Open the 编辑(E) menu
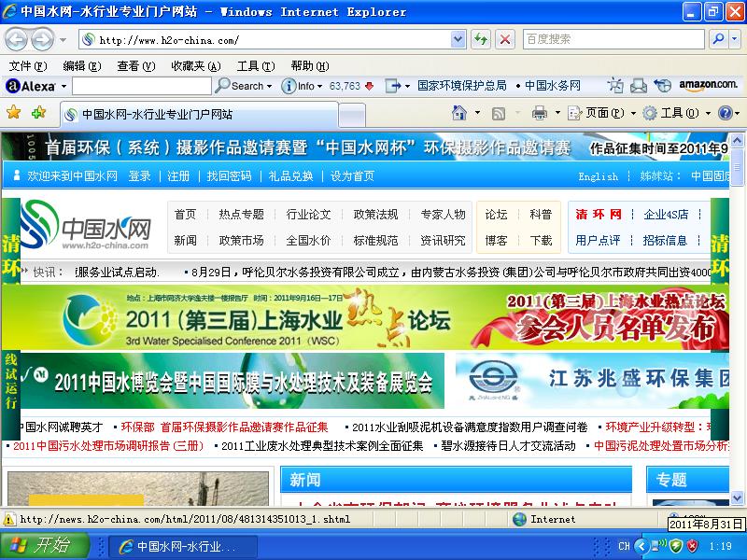This screenshot has width=747, height=560. click(x=82, y=65)
